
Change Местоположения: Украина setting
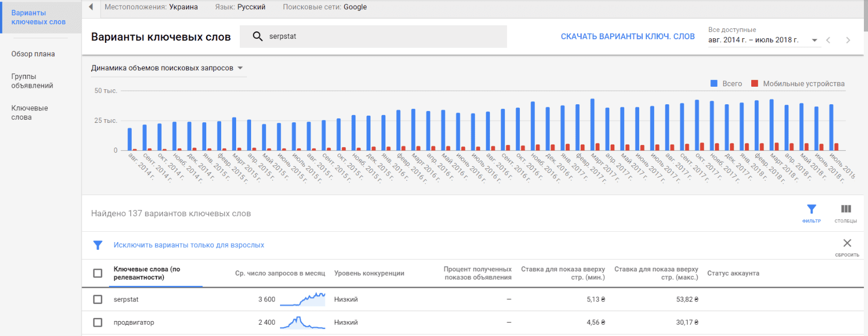tap(151, 7)
